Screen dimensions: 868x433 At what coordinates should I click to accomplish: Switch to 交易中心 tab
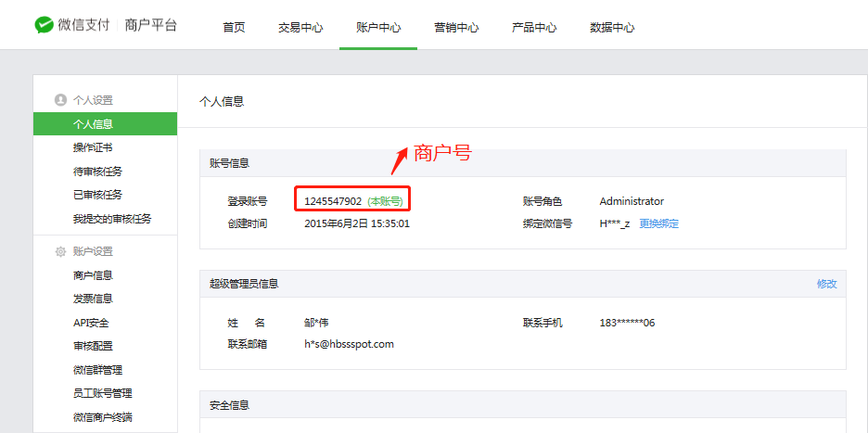(x=300, y=27)
